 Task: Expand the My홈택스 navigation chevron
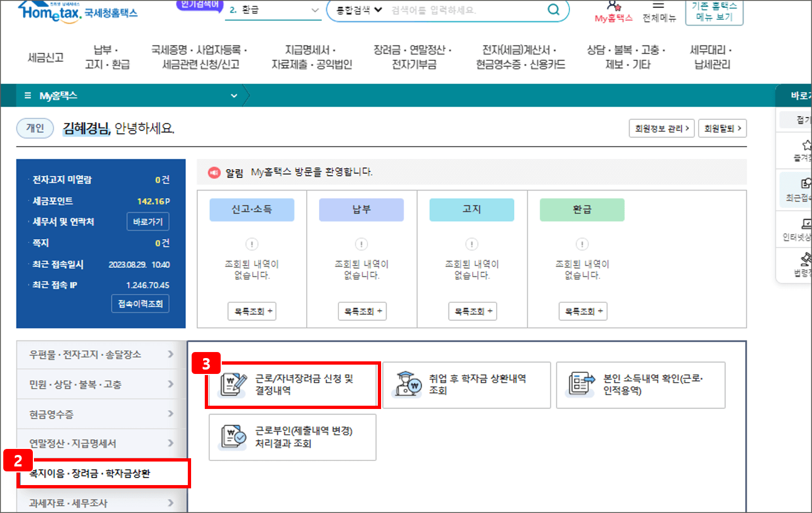coord(234,95)
